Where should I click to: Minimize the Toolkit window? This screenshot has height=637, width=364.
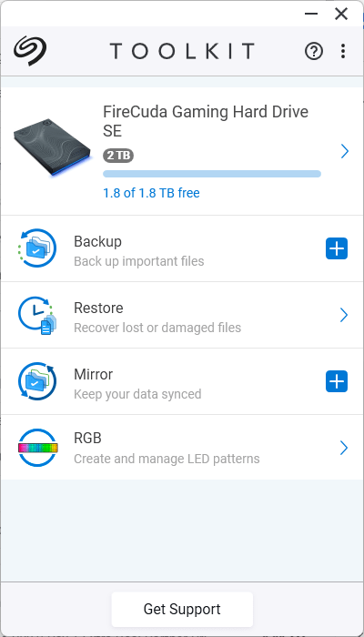(x=311, y=14)
